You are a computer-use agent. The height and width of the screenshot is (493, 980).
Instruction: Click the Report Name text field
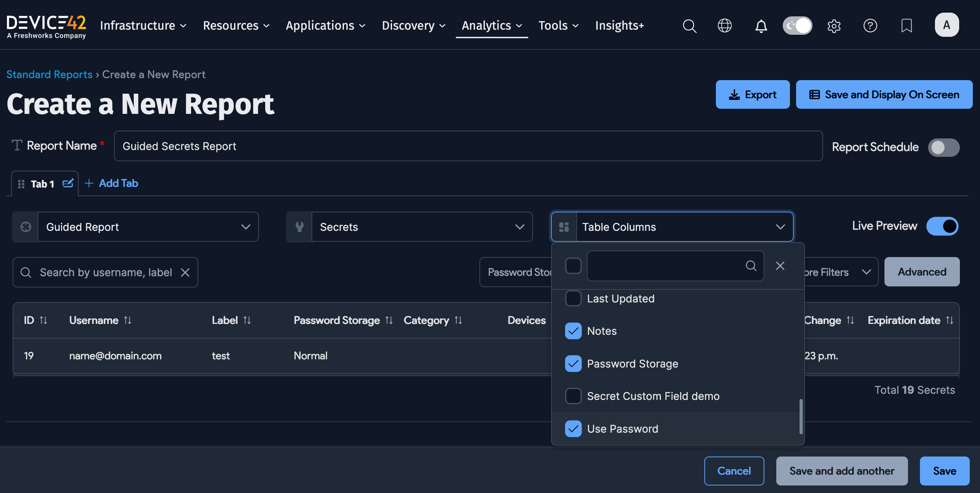468,146
